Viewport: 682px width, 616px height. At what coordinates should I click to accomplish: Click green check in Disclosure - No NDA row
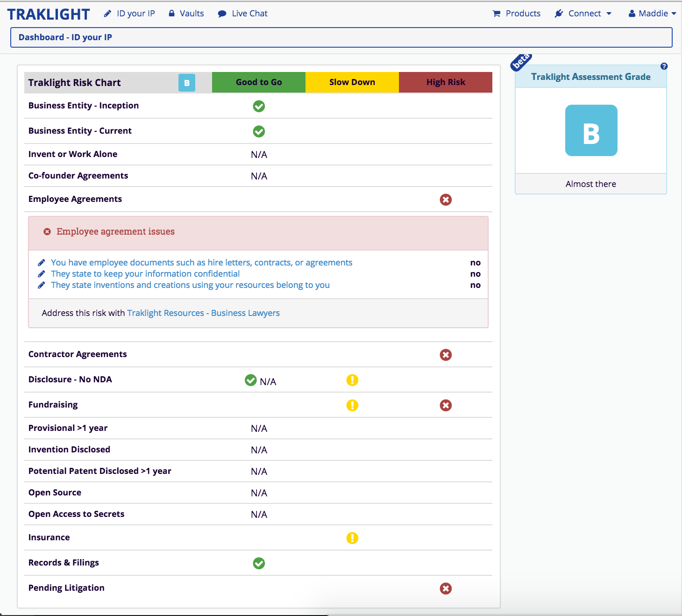251,380
